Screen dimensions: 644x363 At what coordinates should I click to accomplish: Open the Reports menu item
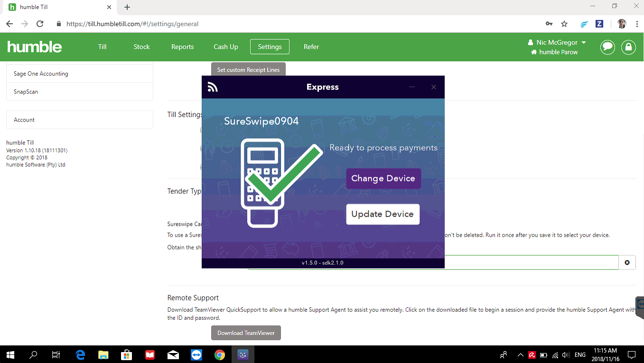tap(183, 47)
